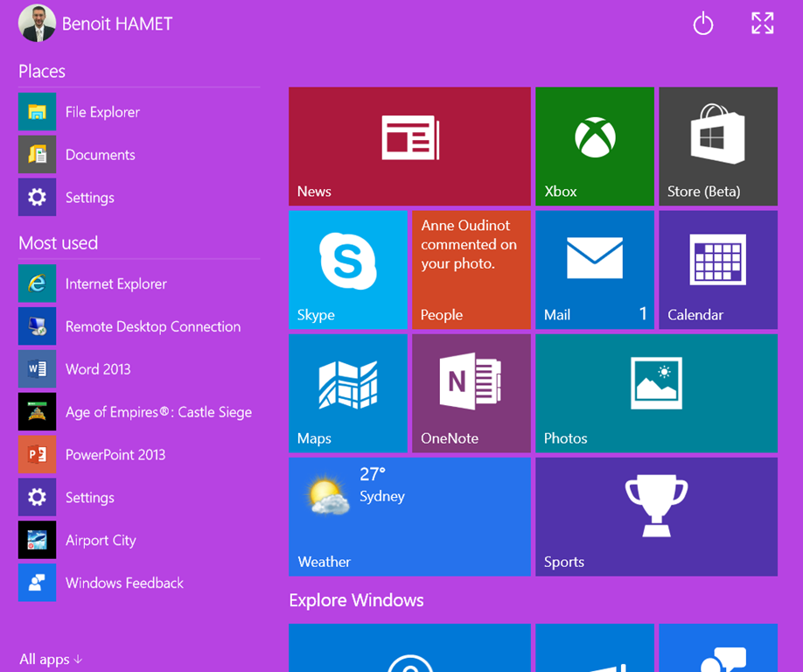Open File Explorer from Places
The width and height of the screenshot is (803, 672).
[x=101, y=112]
